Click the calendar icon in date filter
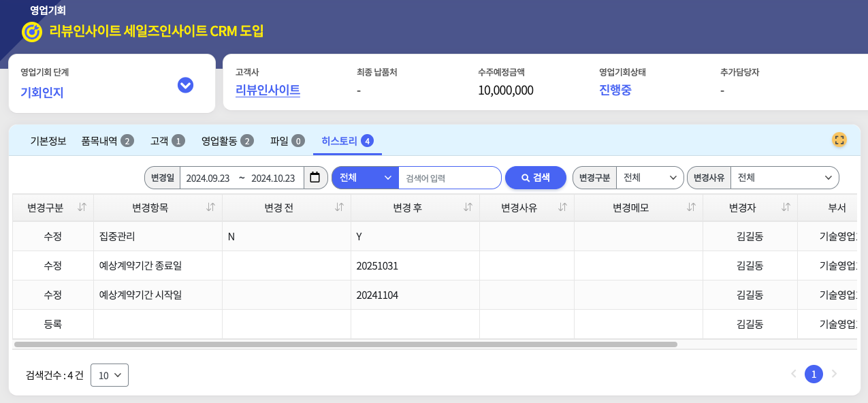868x403 pixels. click(315, 178)
